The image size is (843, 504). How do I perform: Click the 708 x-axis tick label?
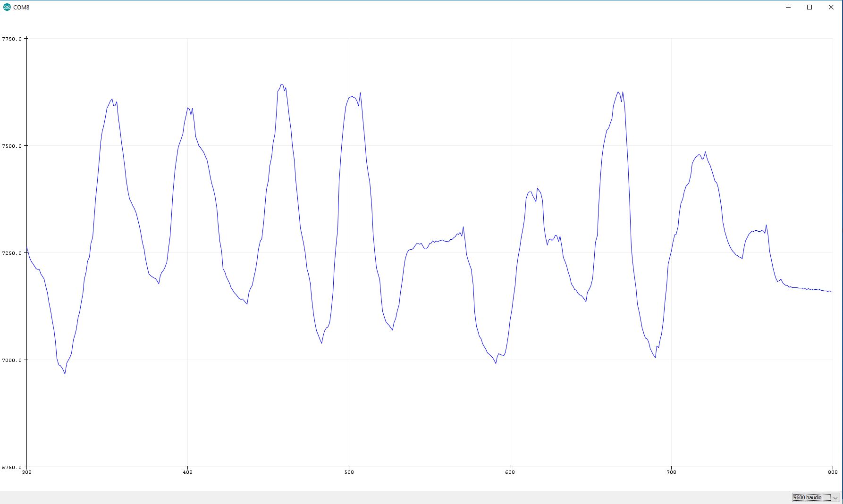671,472
